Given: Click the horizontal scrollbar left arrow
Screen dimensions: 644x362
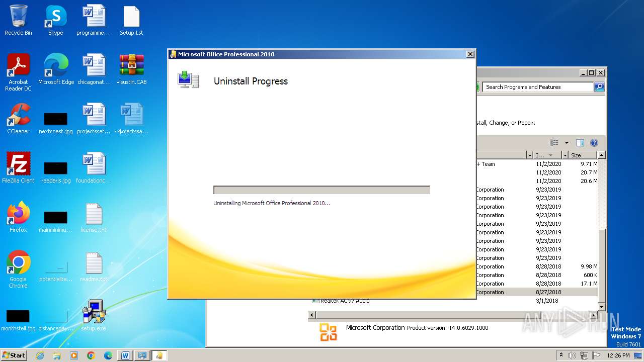Looking at the screenshot, I should click(312, 315).
